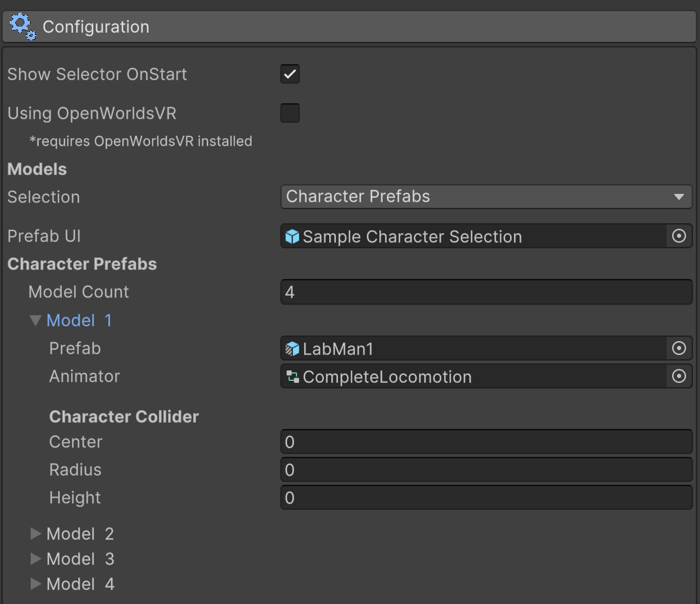Enable the Using OpenWorldsVR checkbox
Image resolution: width=700 pixels, height=604 pixels.
290,113
